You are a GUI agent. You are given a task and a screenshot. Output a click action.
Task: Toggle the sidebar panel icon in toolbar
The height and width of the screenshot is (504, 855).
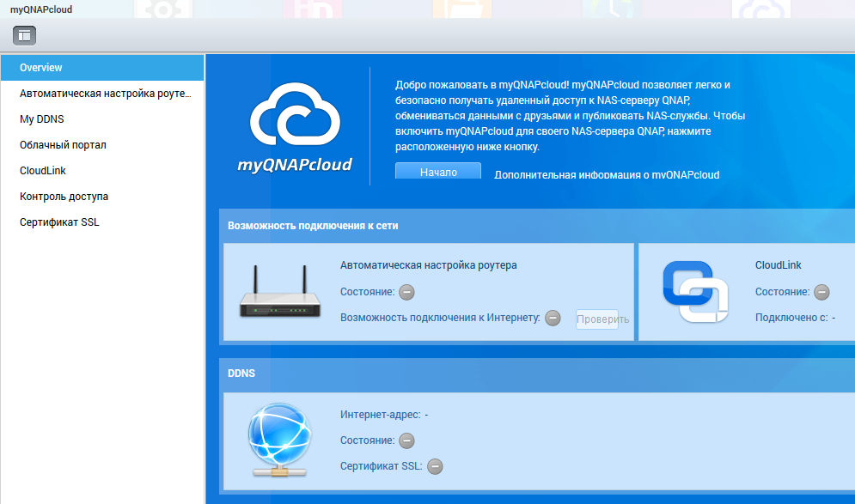pos(24,35)
